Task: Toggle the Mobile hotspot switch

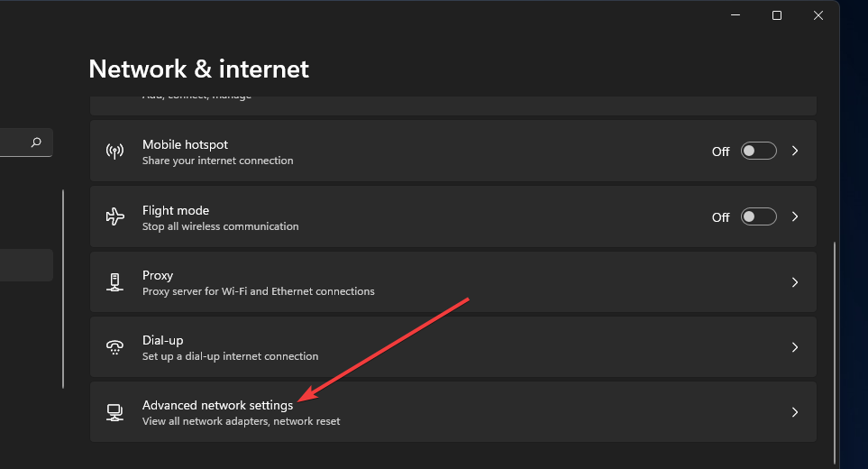Action: (758, 152)
